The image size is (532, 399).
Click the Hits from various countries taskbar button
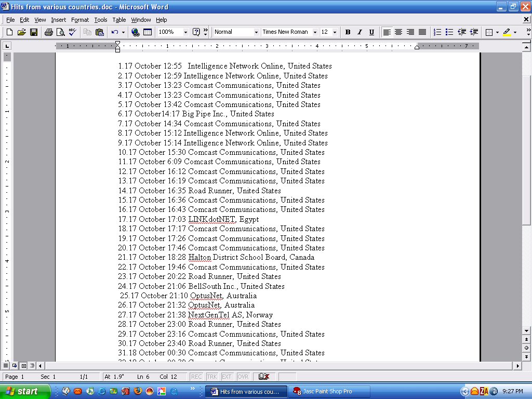point(246,392)
